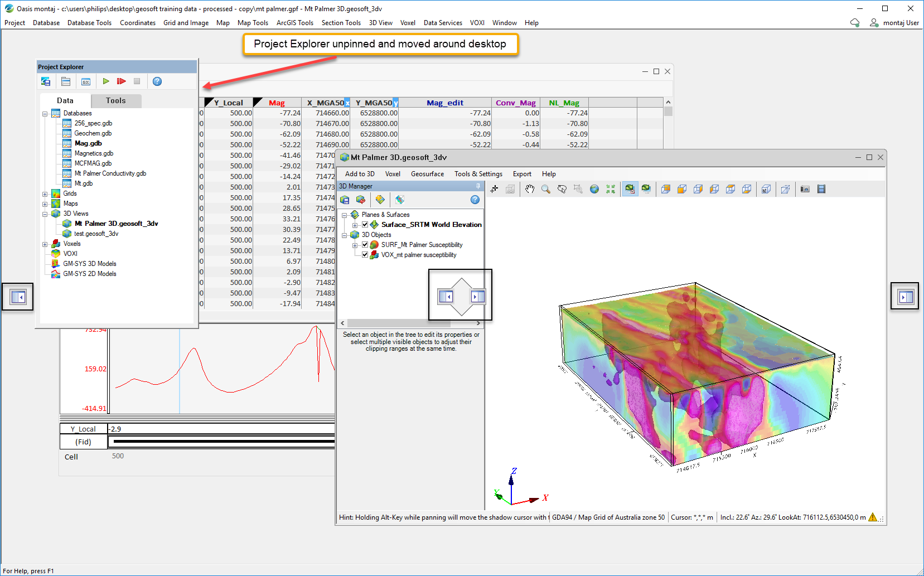The image size is (924, 576).
Task: Click the camera snapshot icon in 3D toolbar
Action: [805, 189]
